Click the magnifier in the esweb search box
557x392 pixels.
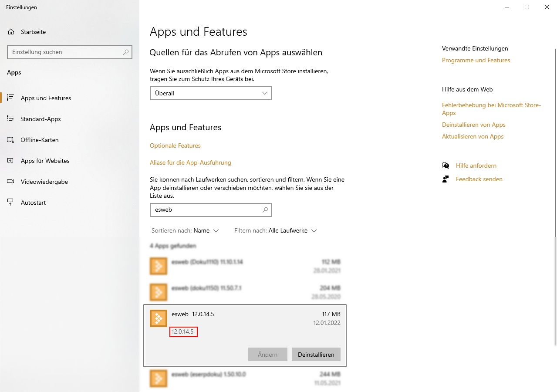point(265,210)
